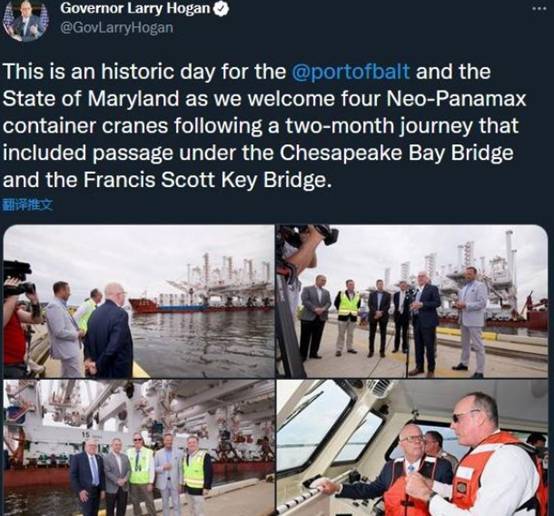Click the Chinese translate tweet link
554x516 pixels.
[28, 205]
